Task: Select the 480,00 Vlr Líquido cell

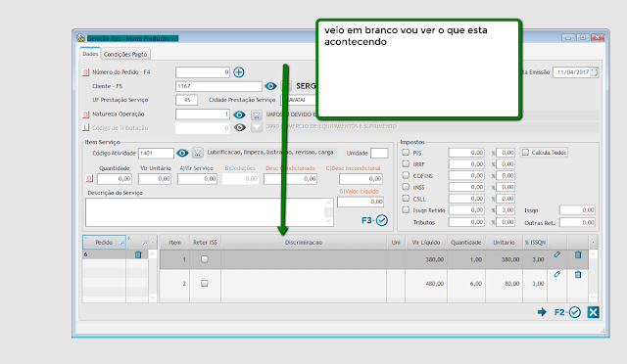Action: pyautogui.click(x=426, y=284)
